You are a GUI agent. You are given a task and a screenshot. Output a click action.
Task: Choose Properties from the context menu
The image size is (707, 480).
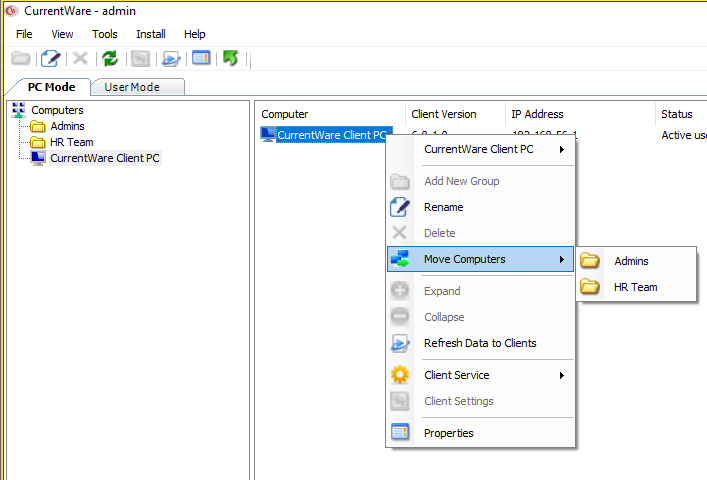(x=481, y=433)
